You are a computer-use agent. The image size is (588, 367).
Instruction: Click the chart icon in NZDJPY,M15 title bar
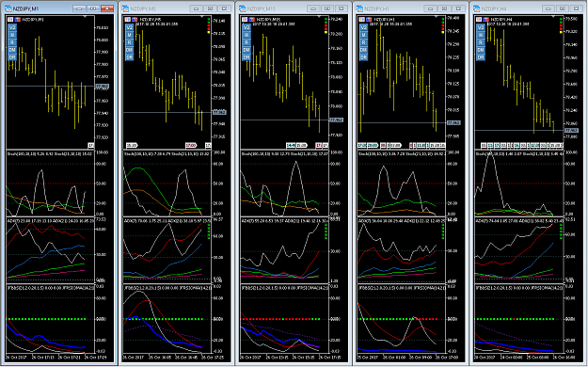[x=242, y=8]
